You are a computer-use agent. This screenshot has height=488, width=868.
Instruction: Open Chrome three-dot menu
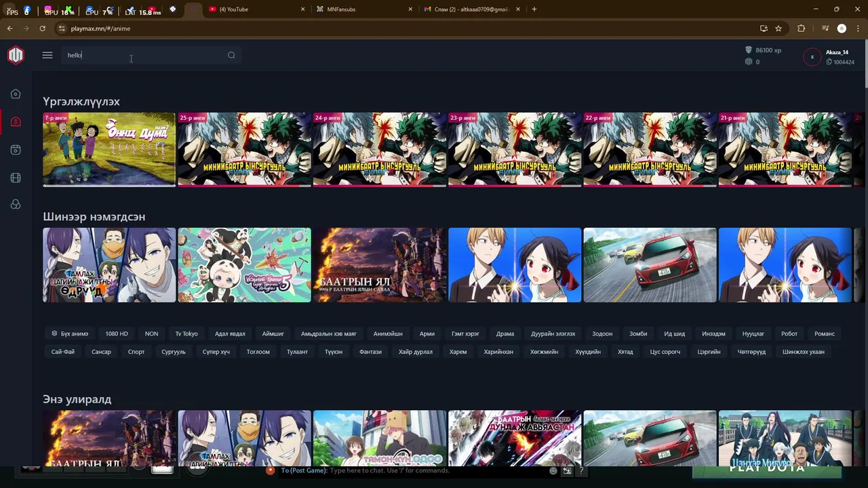[857, 28]
